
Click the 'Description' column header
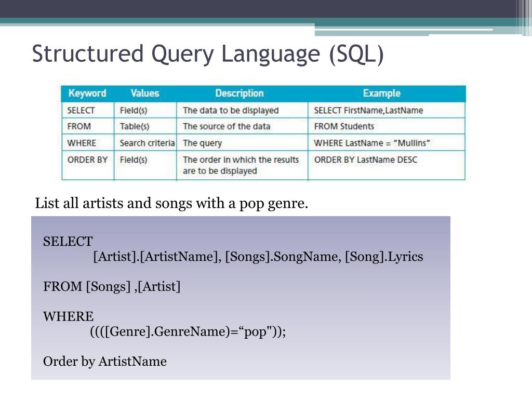[x=239, y=93]
